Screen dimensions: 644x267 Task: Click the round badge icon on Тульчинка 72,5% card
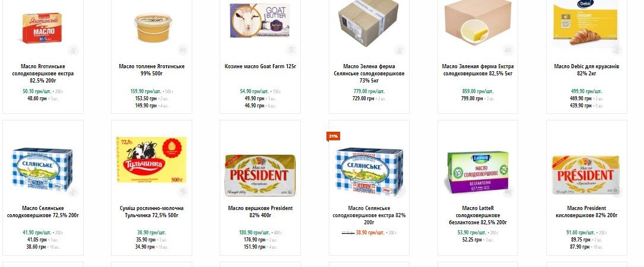[183, 192]
